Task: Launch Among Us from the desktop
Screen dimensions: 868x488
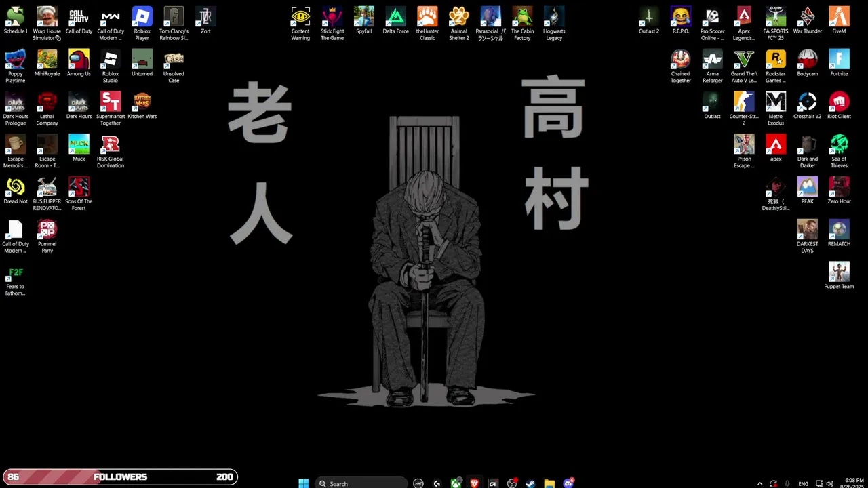Action: click(79, 63)
